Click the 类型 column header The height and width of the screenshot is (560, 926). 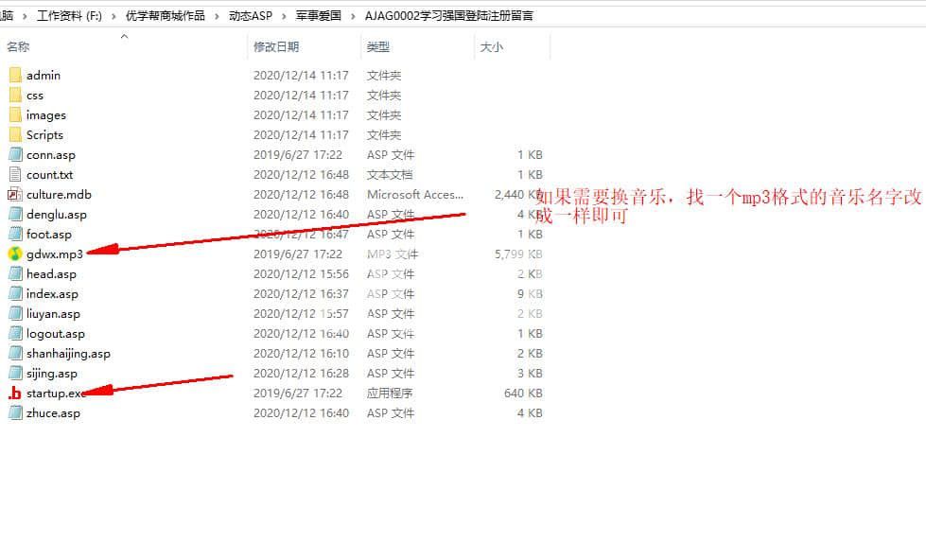(x=378, y=46)
